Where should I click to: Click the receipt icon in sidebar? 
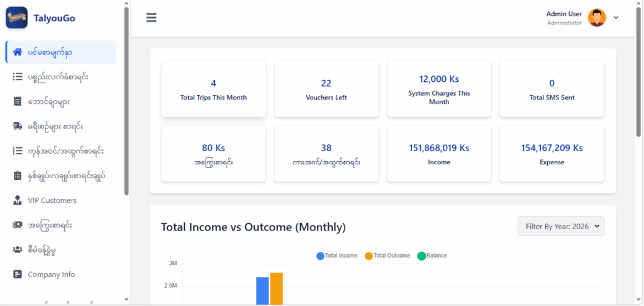click(18, 101)
